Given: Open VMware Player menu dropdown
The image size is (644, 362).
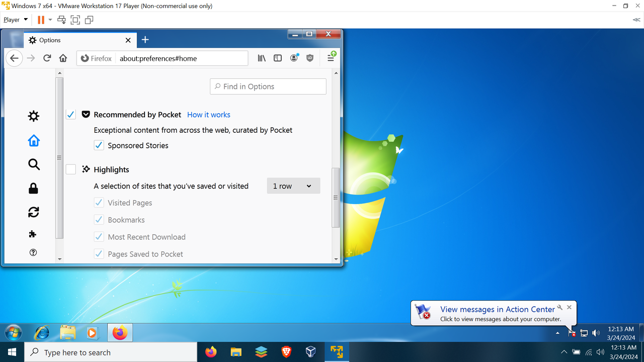Looking at the screenshot, I should [16, 20].
